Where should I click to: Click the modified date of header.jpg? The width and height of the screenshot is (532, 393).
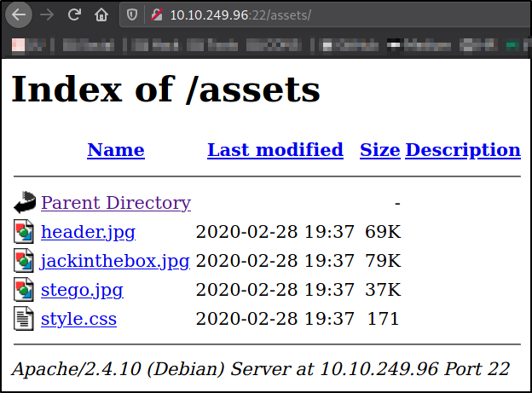pos(275,232)
